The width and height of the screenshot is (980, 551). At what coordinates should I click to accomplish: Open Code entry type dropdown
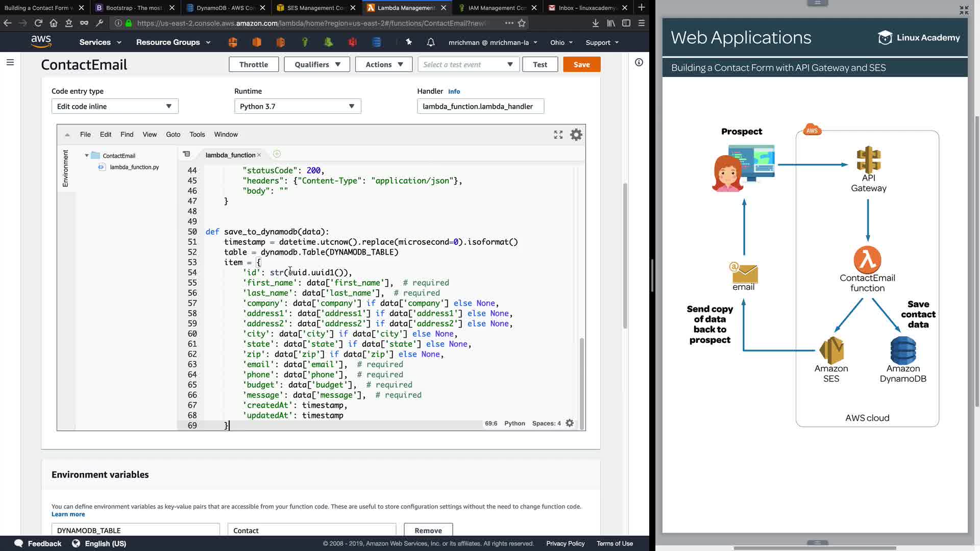tap(115, 106)
